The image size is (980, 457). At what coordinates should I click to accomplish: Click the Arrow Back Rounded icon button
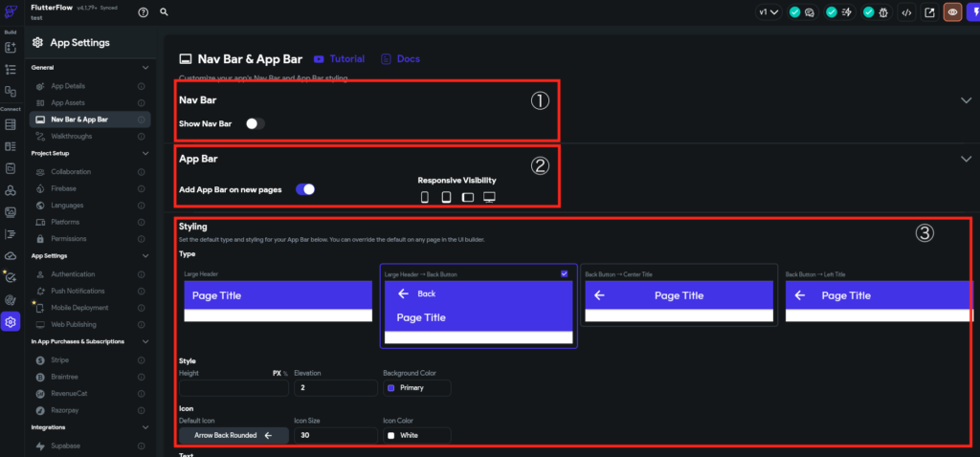point(234,435)
